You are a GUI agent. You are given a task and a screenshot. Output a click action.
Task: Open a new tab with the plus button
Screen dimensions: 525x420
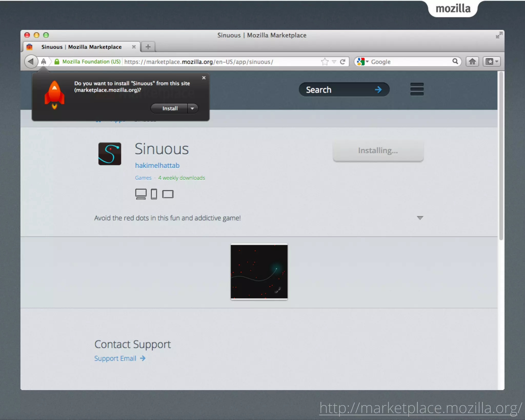tap(148, 47)
